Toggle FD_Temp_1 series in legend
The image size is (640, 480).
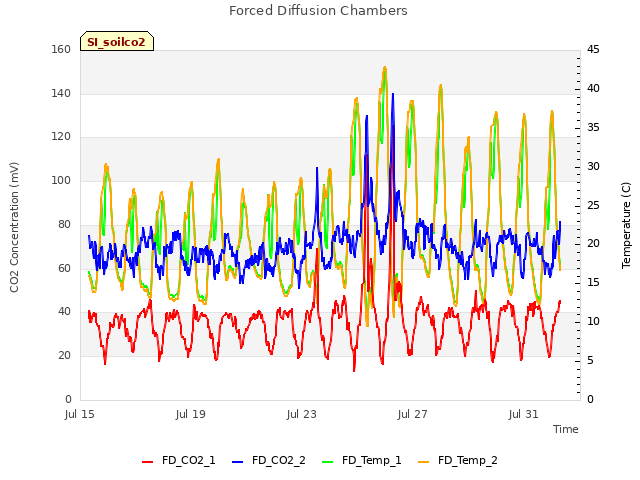click(x=362, y=460)
